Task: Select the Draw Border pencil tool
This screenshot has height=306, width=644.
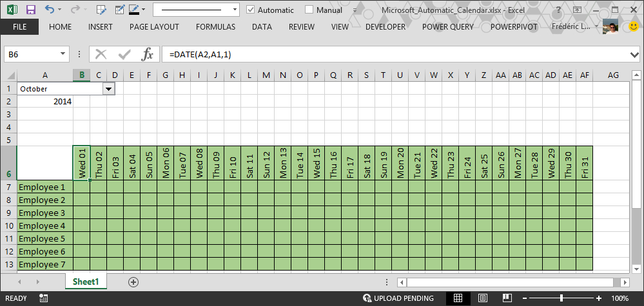Action: tap(119, 10)
